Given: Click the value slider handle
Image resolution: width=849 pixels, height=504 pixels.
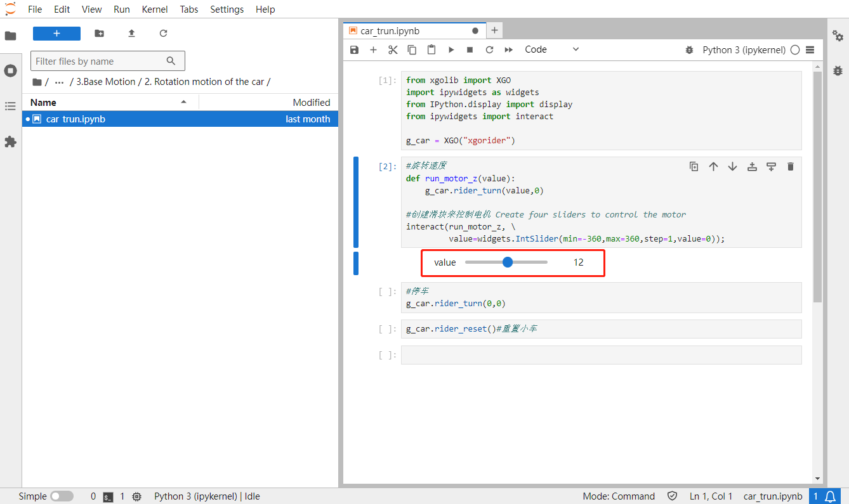Looking at the screenshot, I should click(508, 262).
